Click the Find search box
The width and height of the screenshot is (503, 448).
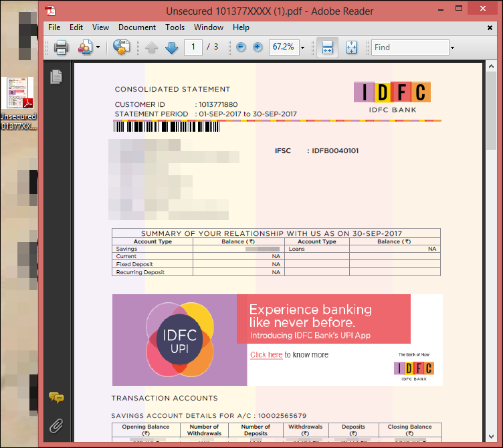(x=410, y=47)
